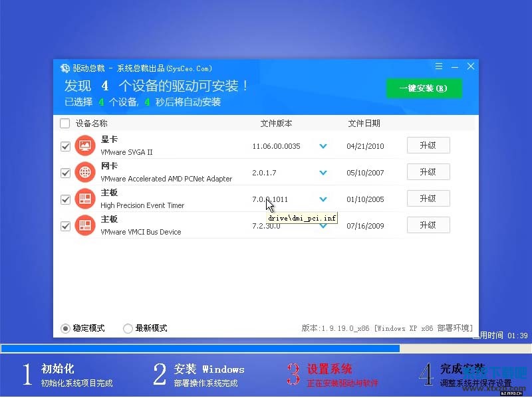This screenshot has height=398, width=532.
Task: Click the VMware VMCI Bus Device motherboard icon
Action: pos(86,225)
